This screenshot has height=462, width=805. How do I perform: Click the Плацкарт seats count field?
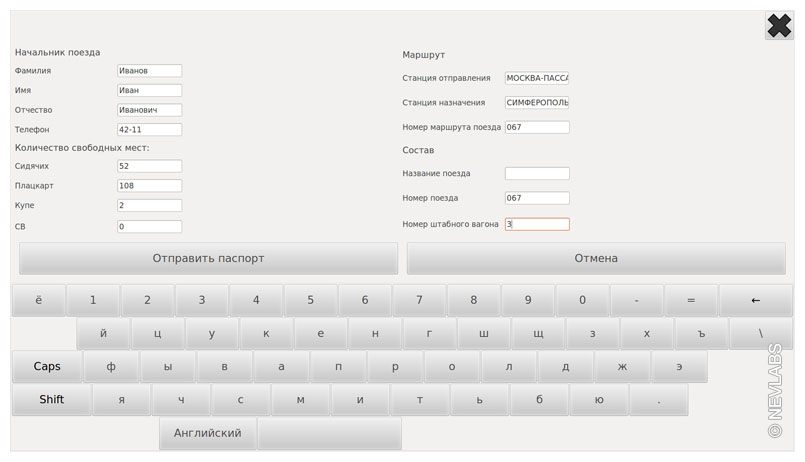[149, 186]
